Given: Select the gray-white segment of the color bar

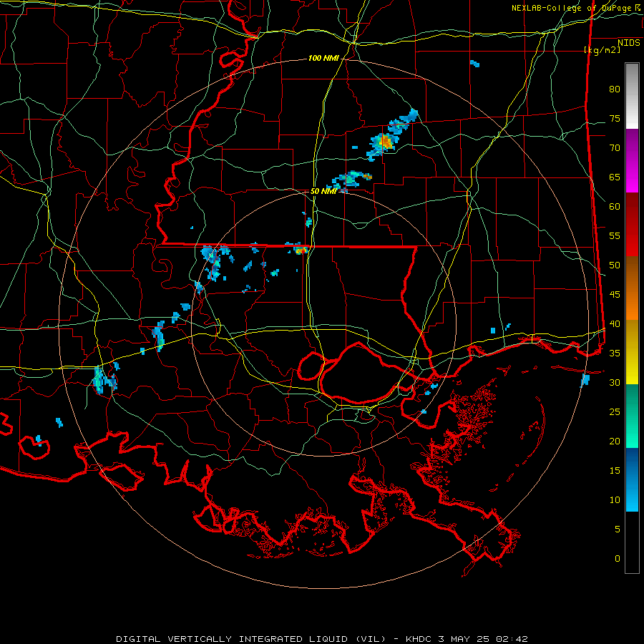Looking at the screenshot, I should pos(632,96).
